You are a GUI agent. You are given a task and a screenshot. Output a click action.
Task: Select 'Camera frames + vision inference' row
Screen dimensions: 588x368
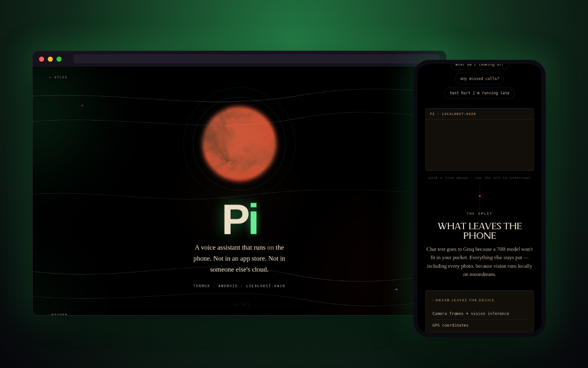pyautogui.click(x=480, y=314)
